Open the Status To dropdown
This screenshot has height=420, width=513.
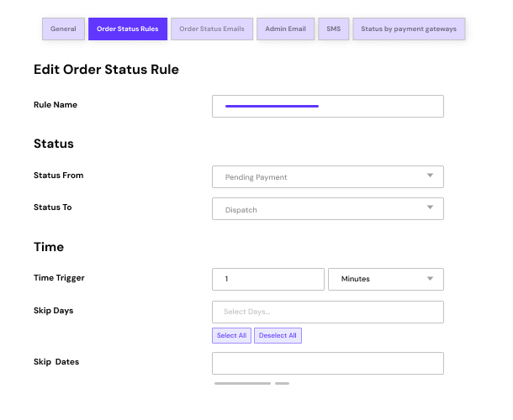(x=328, y=209)
